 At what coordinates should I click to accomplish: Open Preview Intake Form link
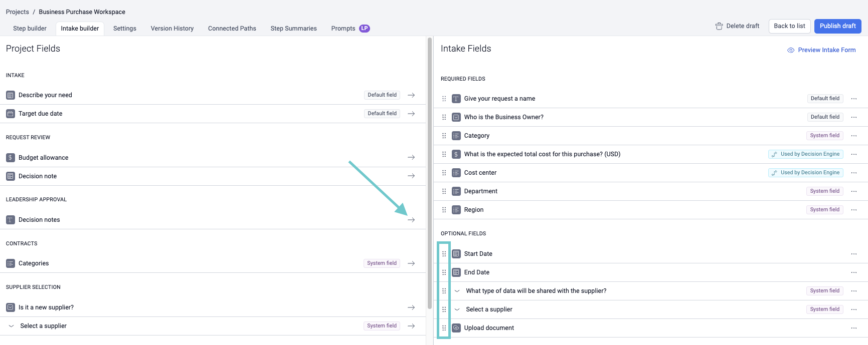point(826,50)
